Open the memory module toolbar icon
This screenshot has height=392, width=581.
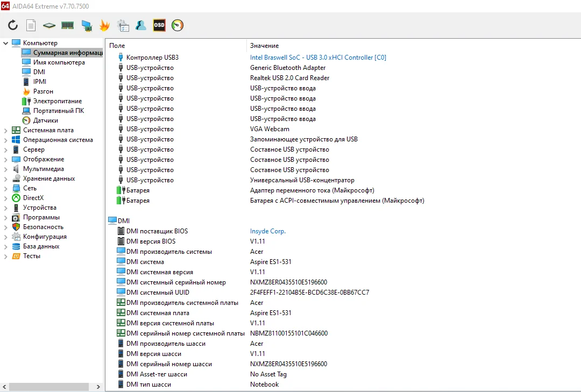click(x=67, y=25)
